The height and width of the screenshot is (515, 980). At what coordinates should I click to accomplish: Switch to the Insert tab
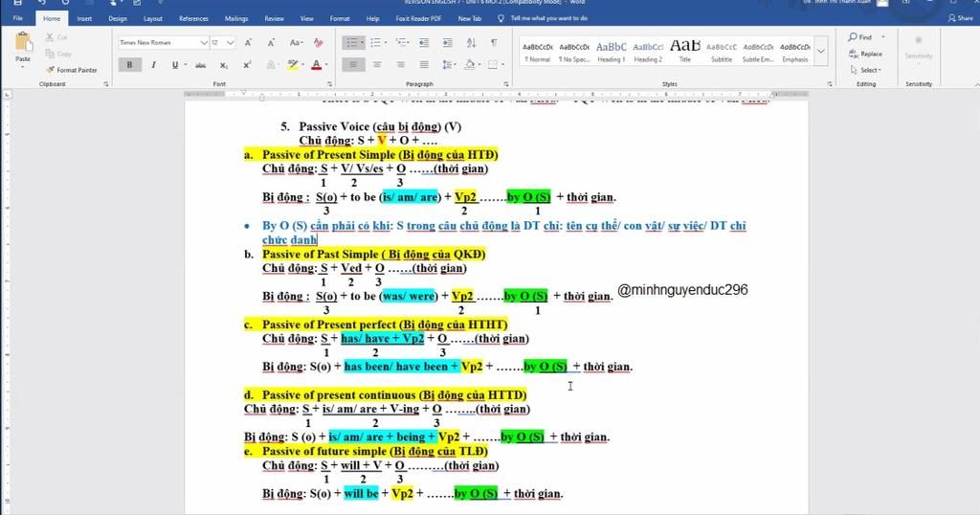pyautogui.click(x=84, y=18)
